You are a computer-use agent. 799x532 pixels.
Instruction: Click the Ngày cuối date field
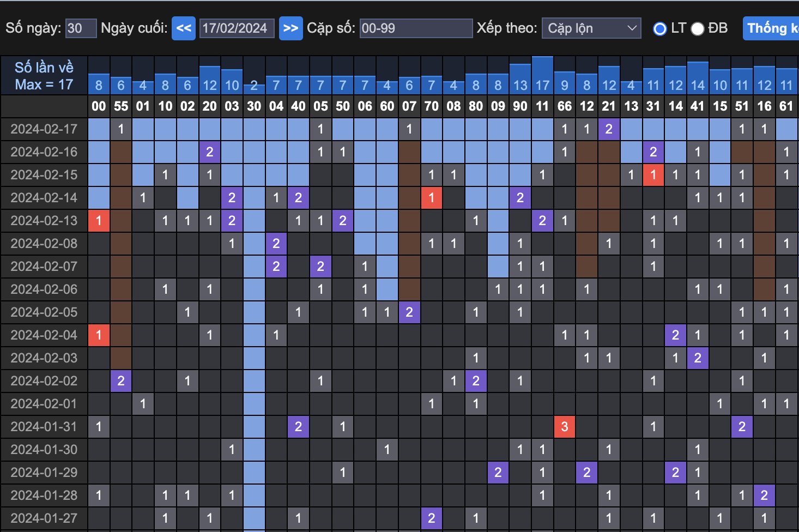coord(237,28)
